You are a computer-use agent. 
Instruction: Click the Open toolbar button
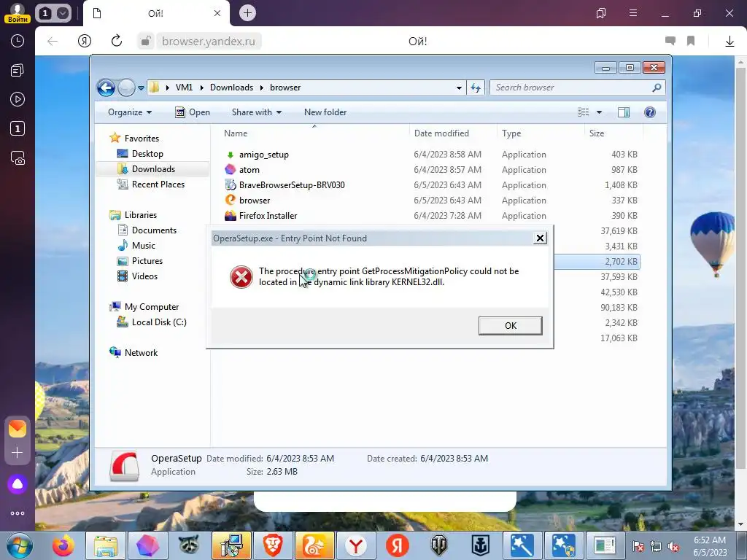193,112
